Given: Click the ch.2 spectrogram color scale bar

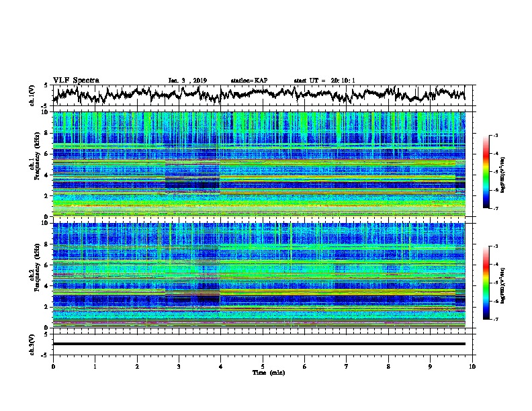Looking at the screenshot, I should [486, 283].
